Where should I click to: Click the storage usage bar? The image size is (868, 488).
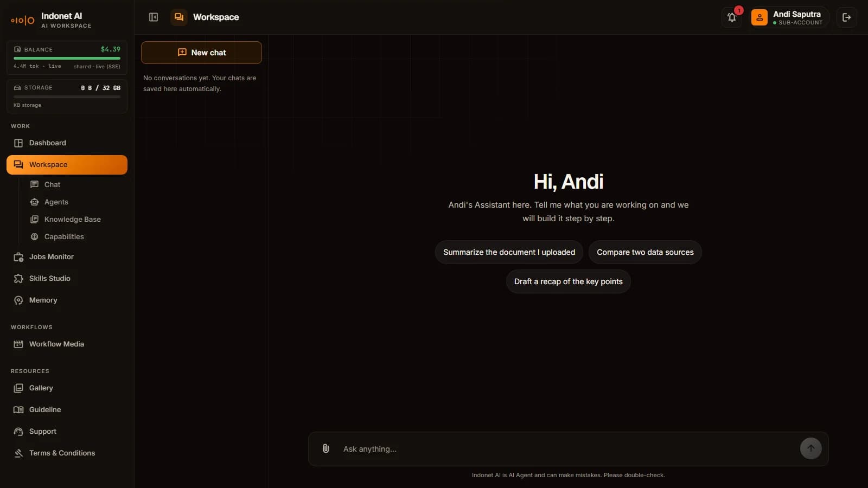point(67,97)
